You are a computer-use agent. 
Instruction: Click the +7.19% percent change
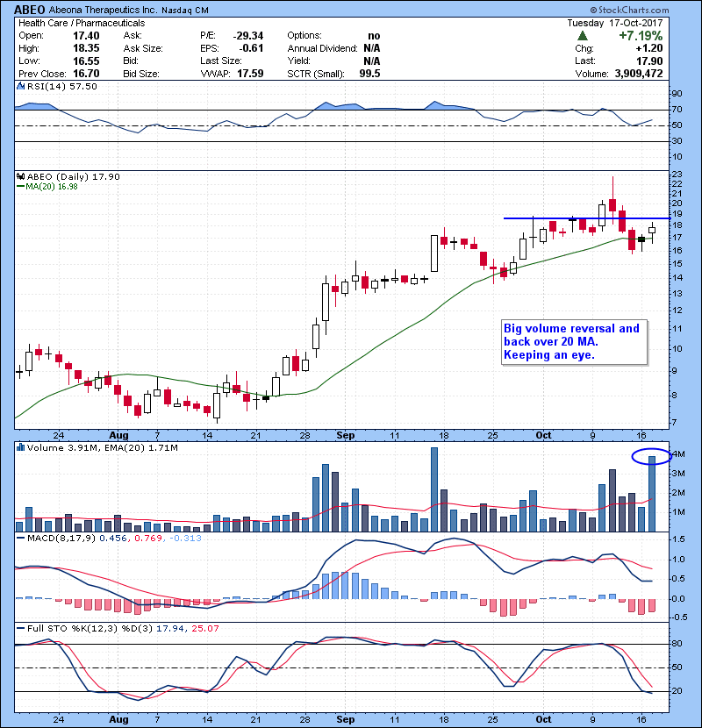tap(641, 36)
